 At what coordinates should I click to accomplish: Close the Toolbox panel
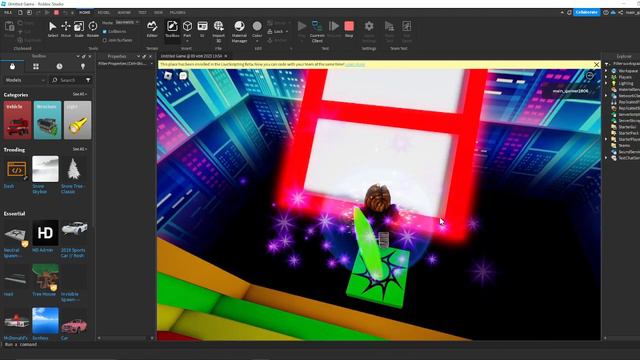click(x=90, y=56)
